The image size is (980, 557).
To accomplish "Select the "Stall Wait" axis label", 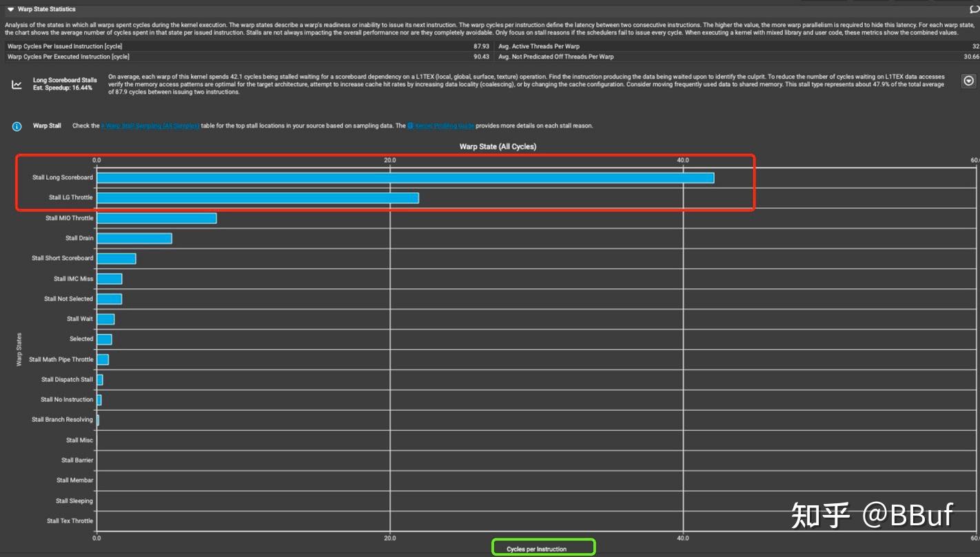I will pos(80,318).
